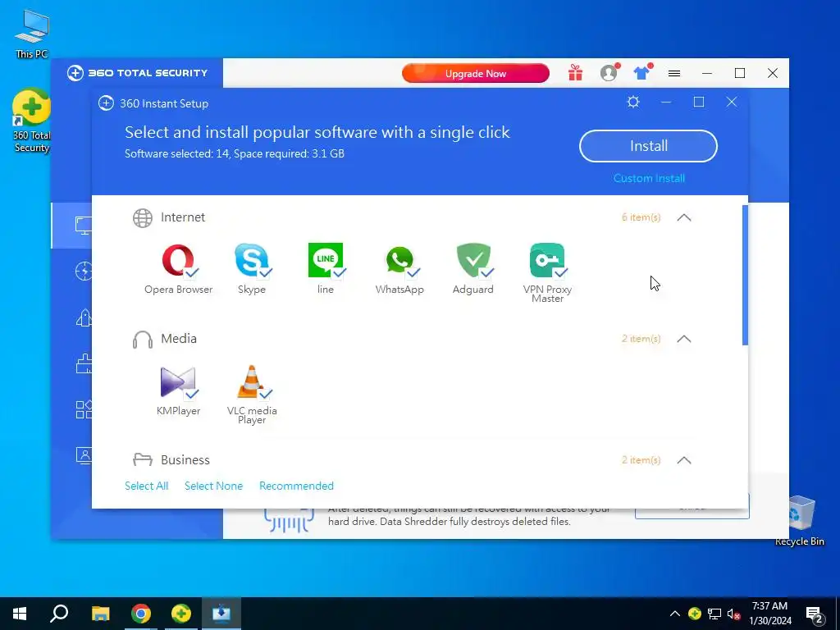Screen dimensions: 840x630
Task: Click the Select All link
Action: click(x=146, y=486)
